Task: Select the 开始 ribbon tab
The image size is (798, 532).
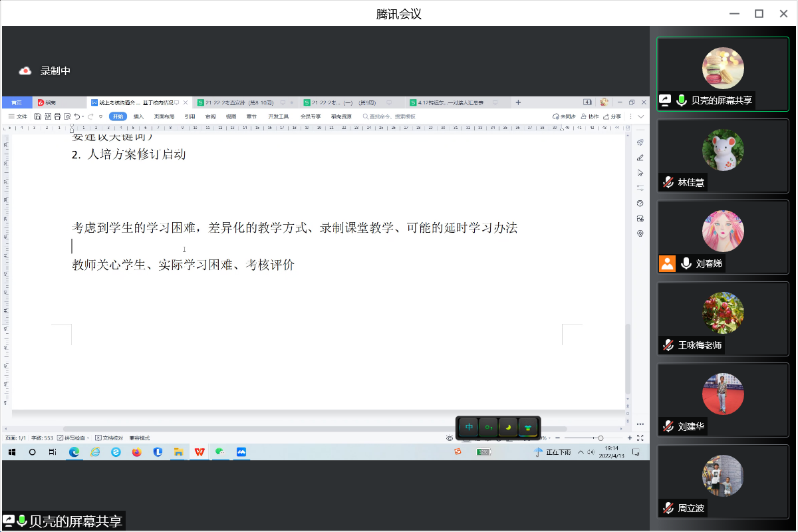Action: pos(118,116)
